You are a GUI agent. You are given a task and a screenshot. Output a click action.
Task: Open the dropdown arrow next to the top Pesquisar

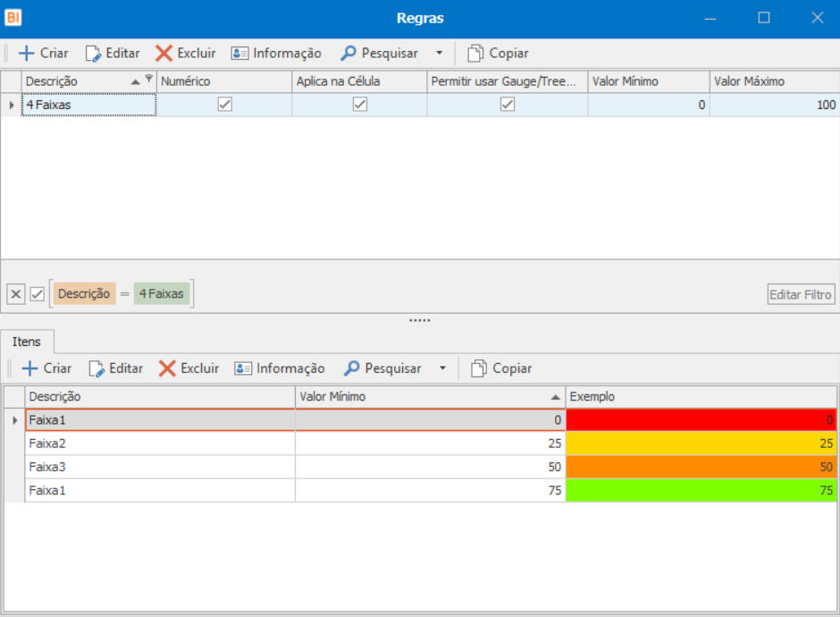point(440,53)
